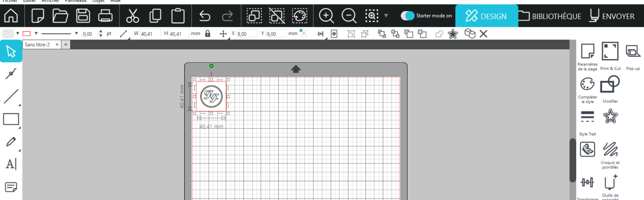Switch to the ENVOYER tab
644x200 pixels.
click(x=612, y=16)
